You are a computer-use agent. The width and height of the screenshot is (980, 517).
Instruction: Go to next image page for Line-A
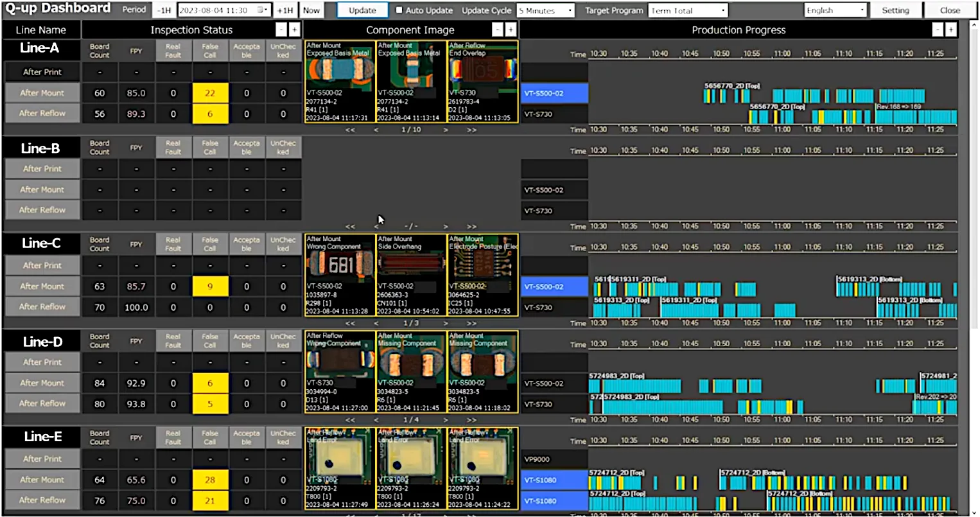446,130
